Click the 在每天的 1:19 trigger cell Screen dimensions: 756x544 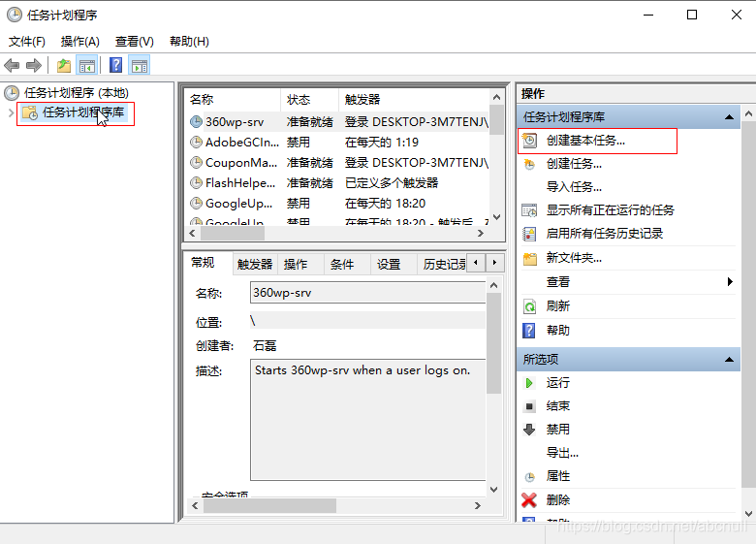click(382, 143)
